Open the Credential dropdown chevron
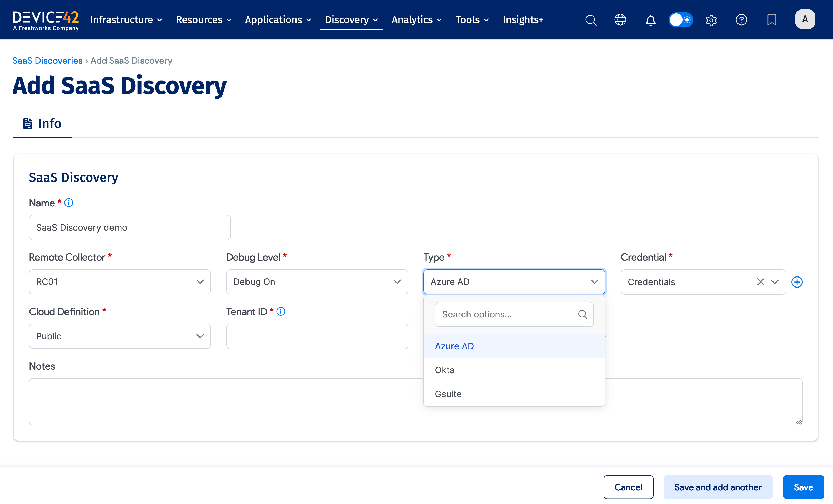The height and width of the screenshot is (504, 833). [x=775, y=281]
